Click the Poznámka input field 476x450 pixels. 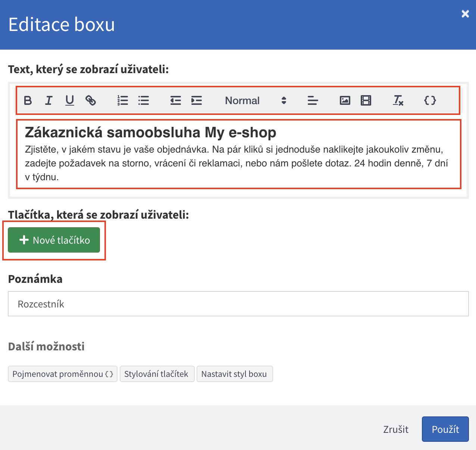[x=238, y=304]
